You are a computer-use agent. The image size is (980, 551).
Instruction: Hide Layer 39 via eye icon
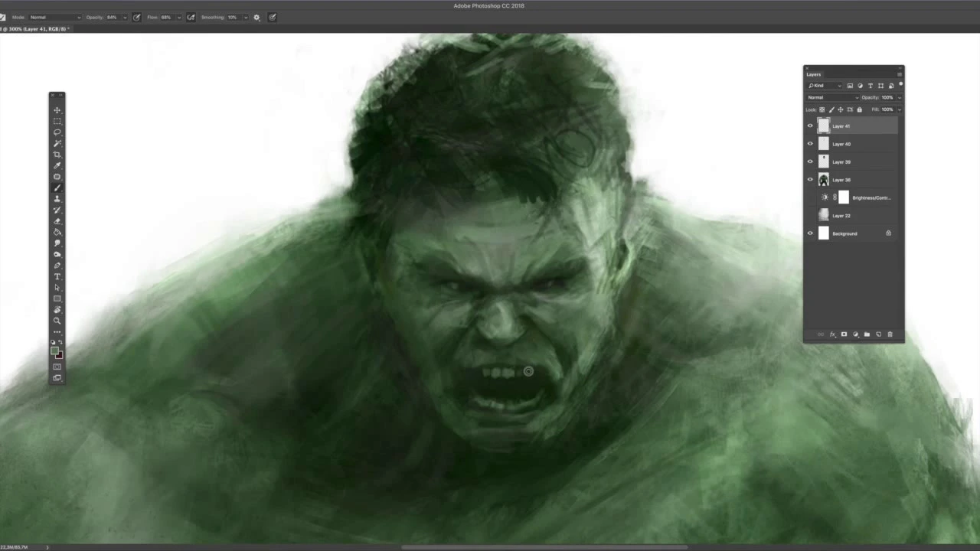pyautogui.click(x=810, y=161)
